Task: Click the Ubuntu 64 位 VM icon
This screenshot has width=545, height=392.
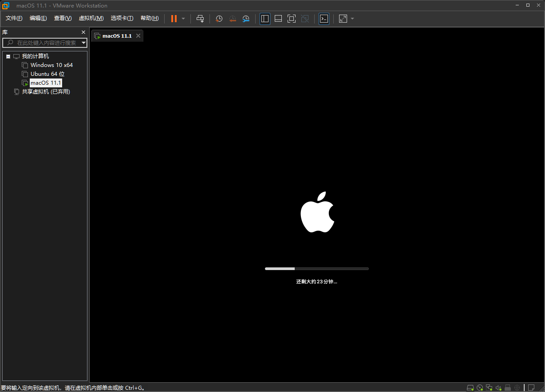Action: (25, 74)
